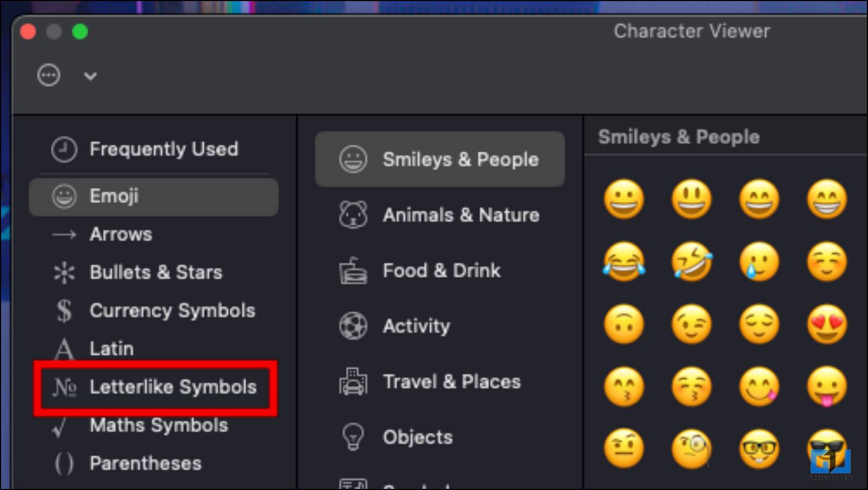Open the Activity subcategory
This screenshot has width=868, height=490.
[440, 326]
